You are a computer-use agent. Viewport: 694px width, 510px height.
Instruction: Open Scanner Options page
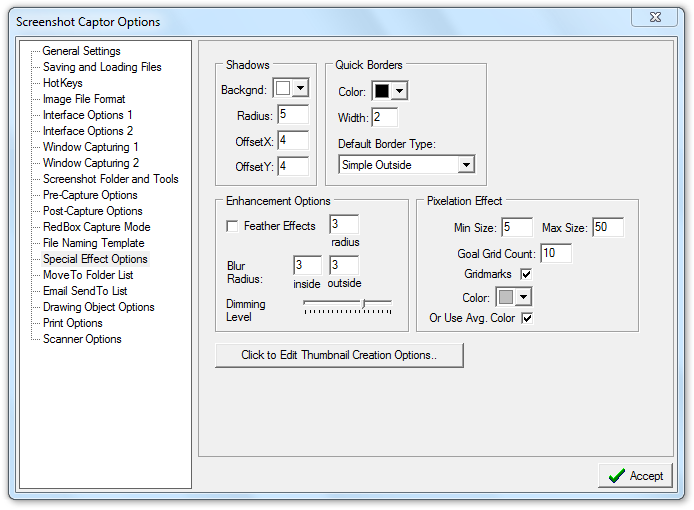pyautogui.click(x=82, y=339)
